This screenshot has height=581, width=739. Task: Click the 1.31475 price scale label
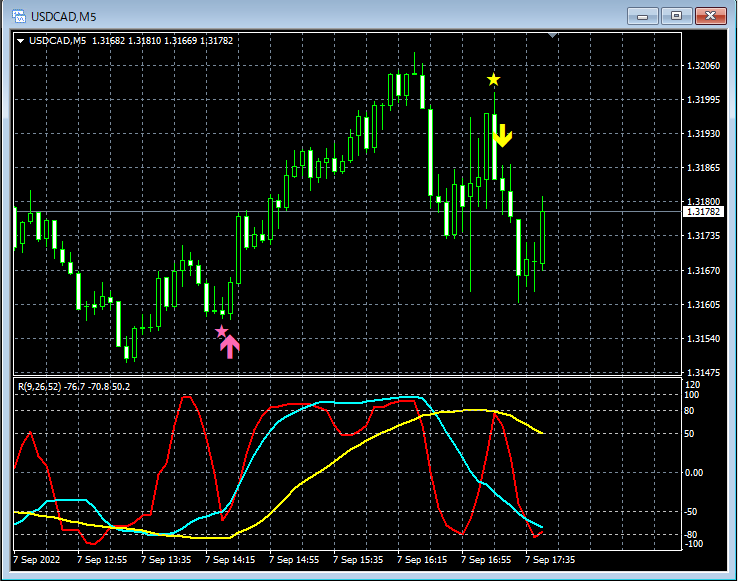703,373
